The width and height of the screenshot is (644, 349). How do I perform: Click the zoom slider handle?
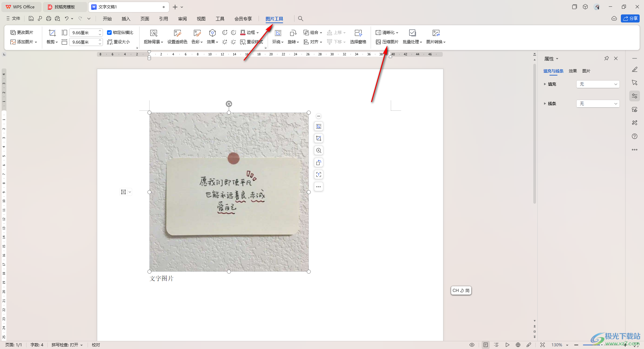[x=602, y=345]
